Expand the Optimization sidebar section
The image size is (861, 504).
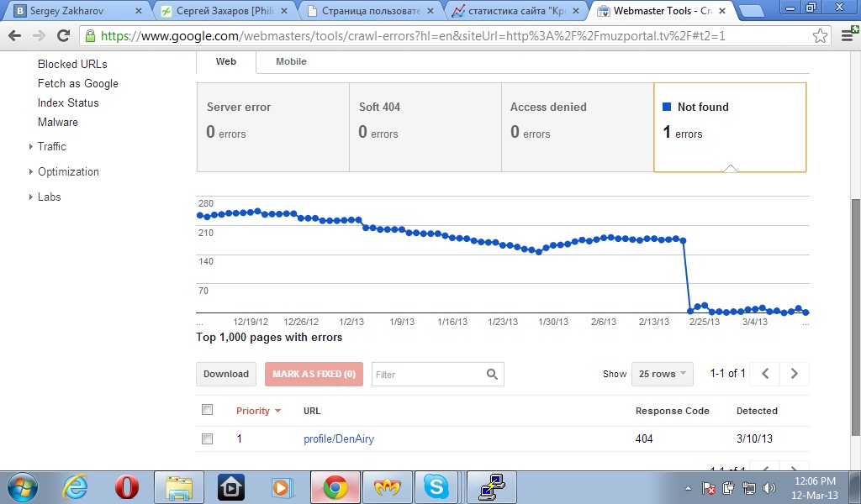coord(31,171)
